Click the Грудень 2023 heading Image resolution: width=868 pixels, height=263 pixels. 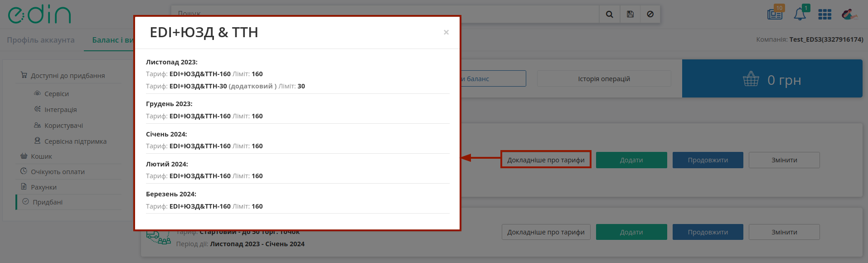(x=169, y=104)
